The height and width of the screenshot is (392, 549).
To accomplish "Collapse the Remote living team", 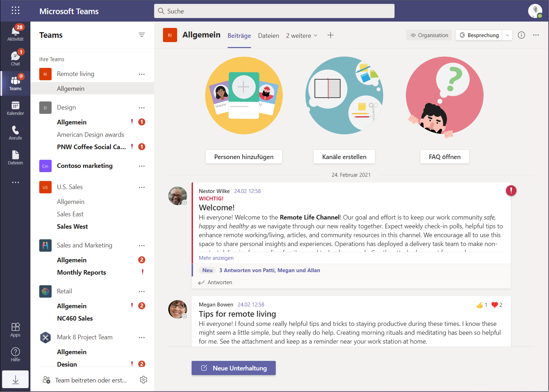I will pyautogui.click(x=75, y=74).
